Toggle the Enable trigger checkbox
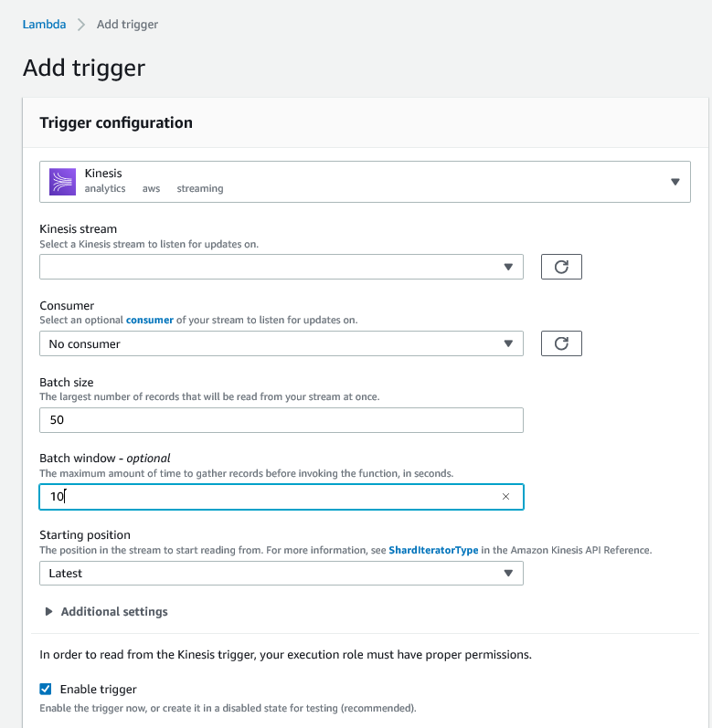 [x=46, y=689]
